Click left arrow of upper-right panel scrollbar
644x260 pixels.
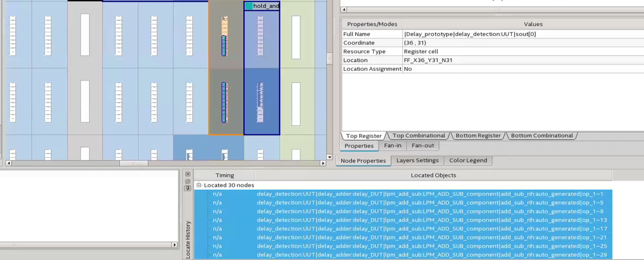(344, 10)
